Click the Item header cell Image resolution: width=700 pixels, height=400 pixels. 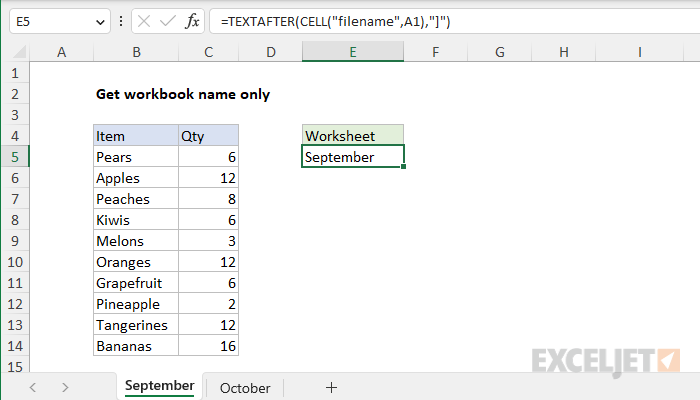pos(134,136)
